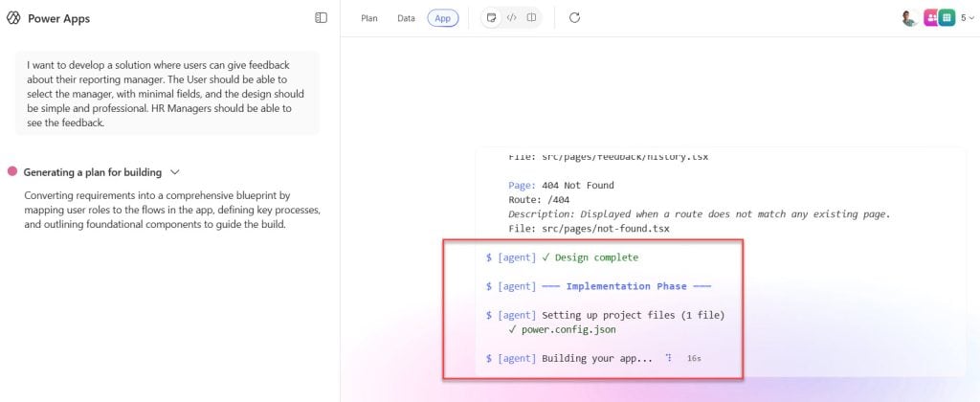The height and width of the screenshot is (402, 980).
Task: Click Setting up project files line
Action: tap(605, 315)
